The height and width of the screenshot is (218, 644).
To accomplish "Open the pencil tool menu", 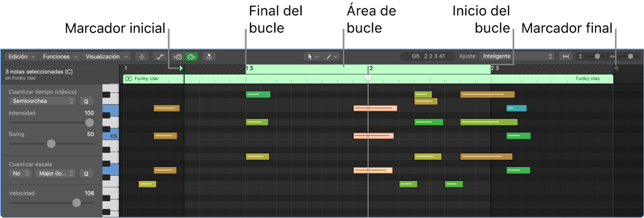I will point(330,57).
